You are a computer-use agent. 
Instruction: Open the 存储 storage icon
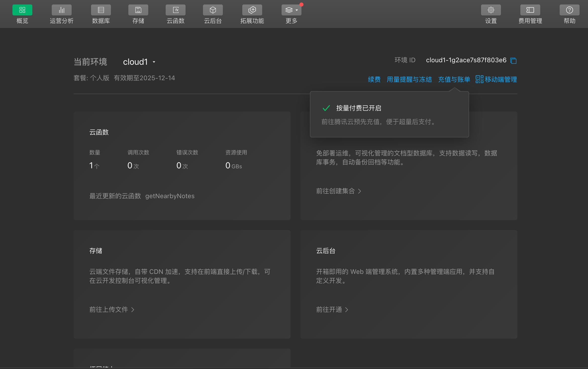point(138,10)
